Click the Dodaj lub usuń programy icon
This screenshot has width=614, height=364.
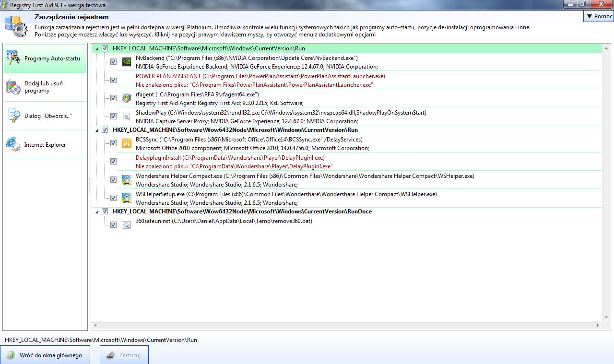pyautogui.click(x=13, y=87)
